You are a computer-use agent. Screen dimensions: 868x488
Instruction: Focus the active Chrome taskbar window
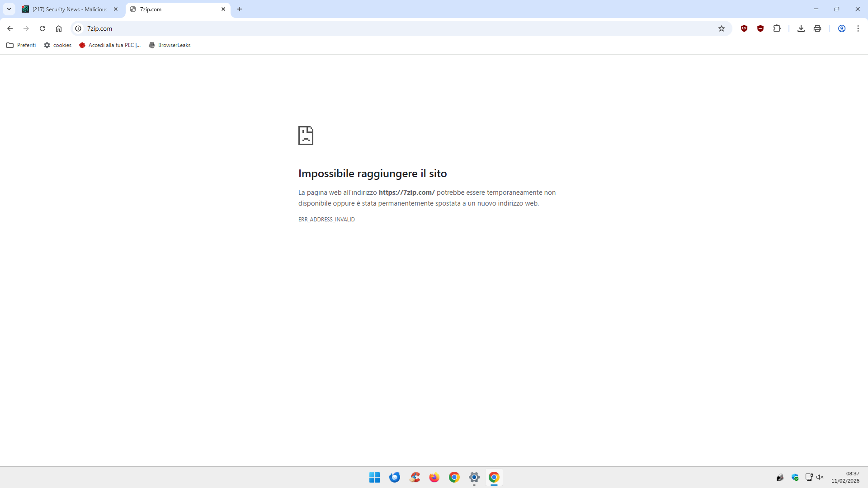[494, 477]
